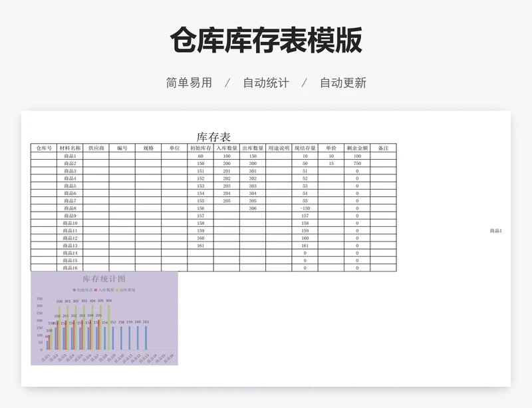Click the 编号 column header
This screenshot has height=408, width=532.
tap(122, 148)
